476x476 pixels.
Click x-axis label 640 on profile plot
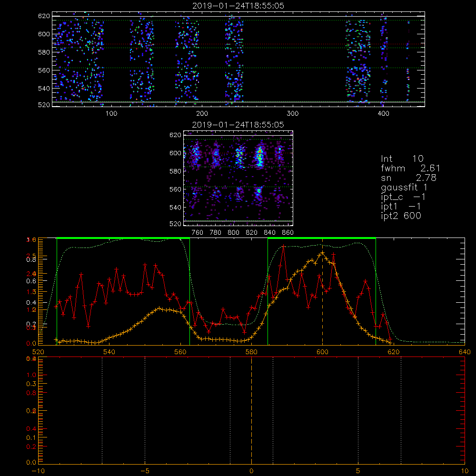465,352
